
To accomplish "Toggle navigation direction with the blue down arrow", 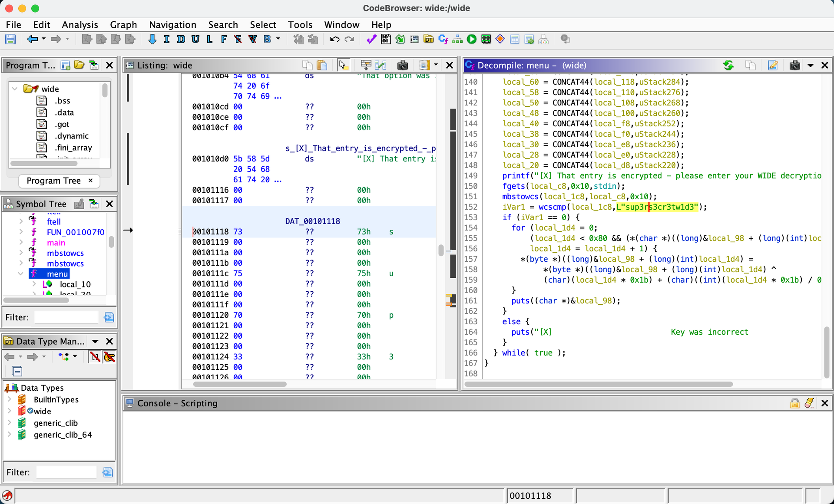I will pyautogui.click(x=152, y=40).
